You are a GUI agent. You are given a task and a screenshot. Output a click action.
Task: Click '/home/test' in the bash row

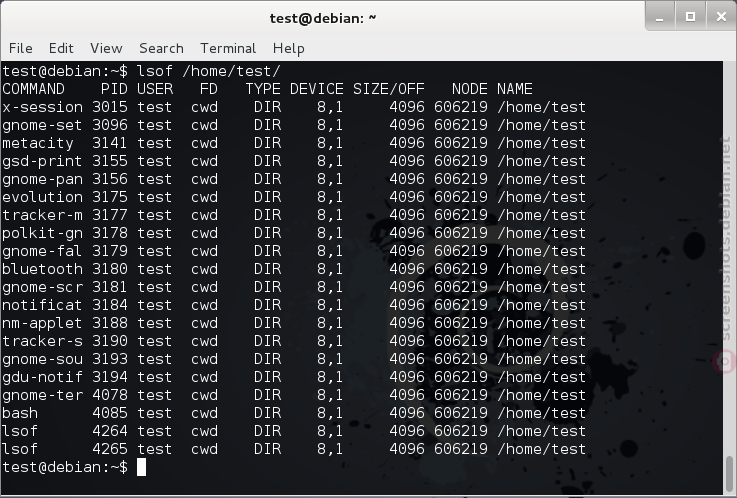[x=541, y=413]
